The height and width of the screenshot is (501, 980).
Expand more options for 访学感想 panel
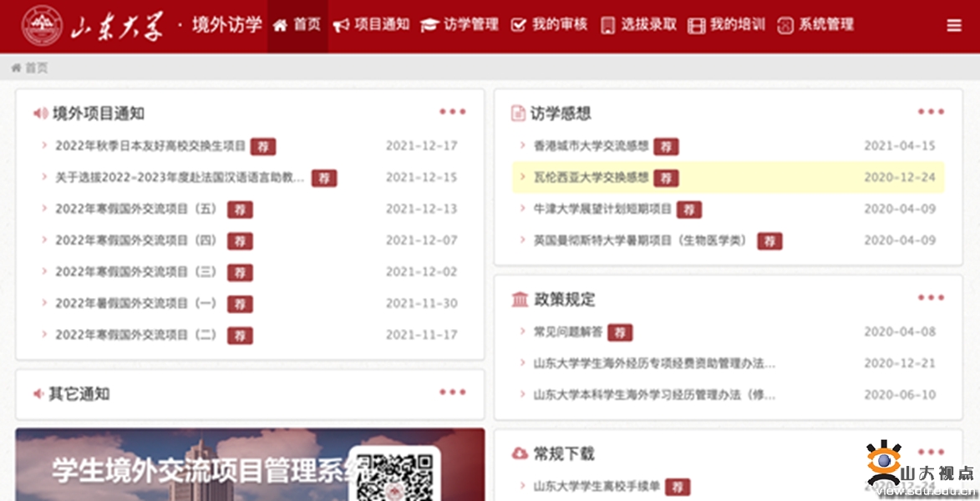pos(930,112)
